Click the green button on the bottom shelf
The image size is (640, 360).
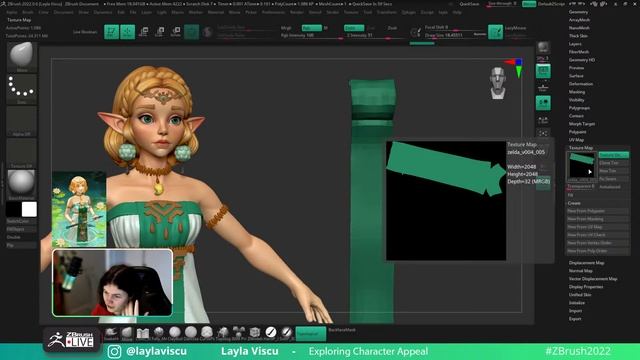tap(311, 333)
